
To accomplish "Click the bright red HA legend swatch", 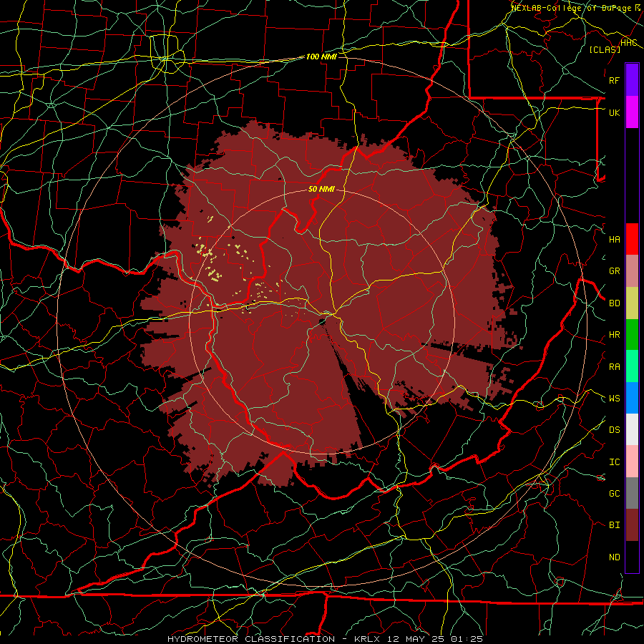I will point(632,239).
